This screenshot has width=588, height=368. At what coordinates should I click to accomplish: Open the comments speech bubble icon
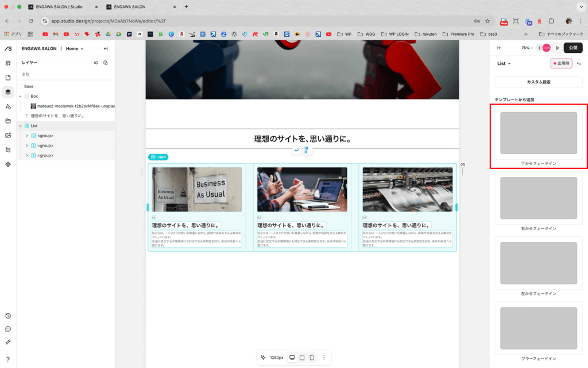[8, 329]
